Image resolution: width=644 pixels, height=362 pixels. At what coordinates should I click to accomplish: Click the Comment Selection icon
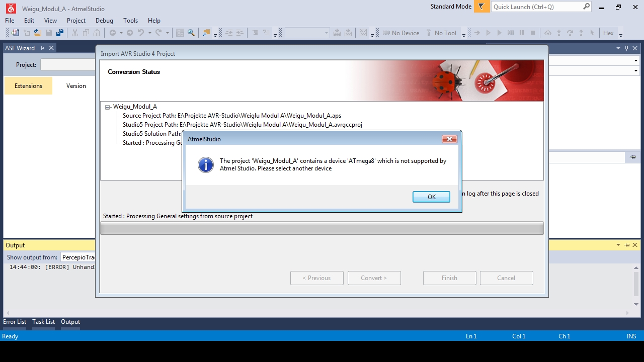point(255,33)
